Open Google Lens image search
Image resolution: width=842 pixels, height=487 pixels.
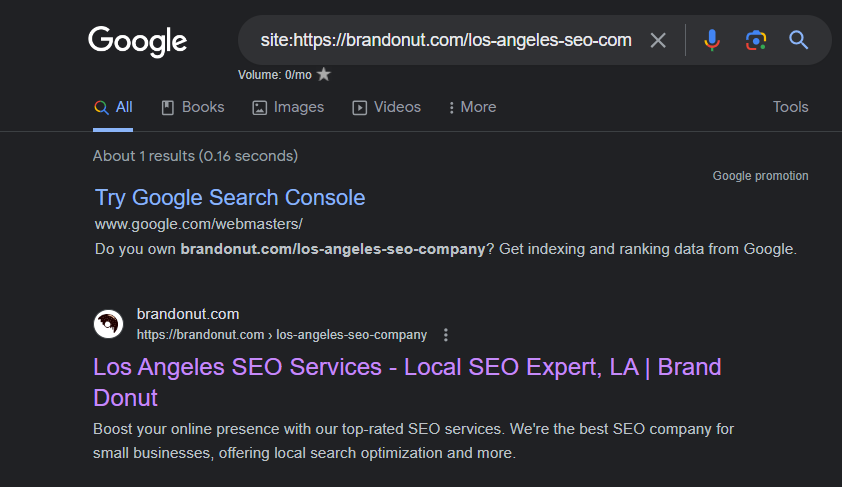pyautogui.click(x=755, y=40)
